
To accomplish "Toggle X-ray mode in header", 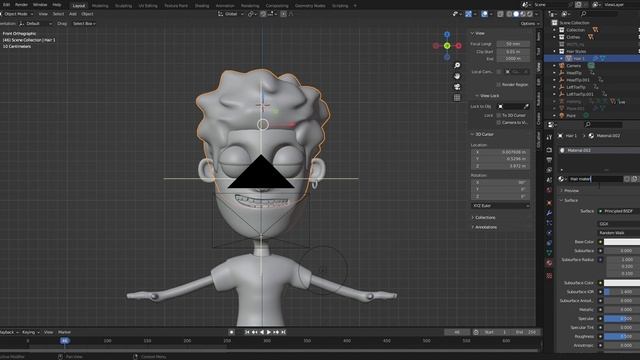I will pyautogui.click(x=500, y=14).
